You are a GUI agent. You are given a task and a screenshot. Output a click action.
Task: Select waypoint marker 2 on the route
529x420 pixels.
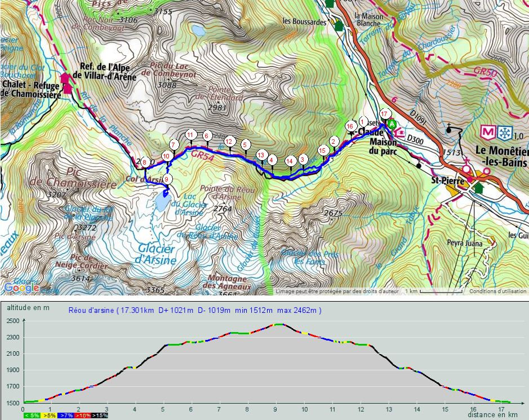tap(334, 142)
